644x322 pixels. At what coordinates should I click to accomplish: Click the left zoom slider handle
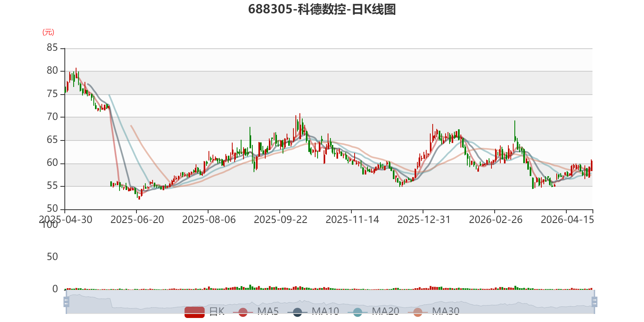point(66,302)
